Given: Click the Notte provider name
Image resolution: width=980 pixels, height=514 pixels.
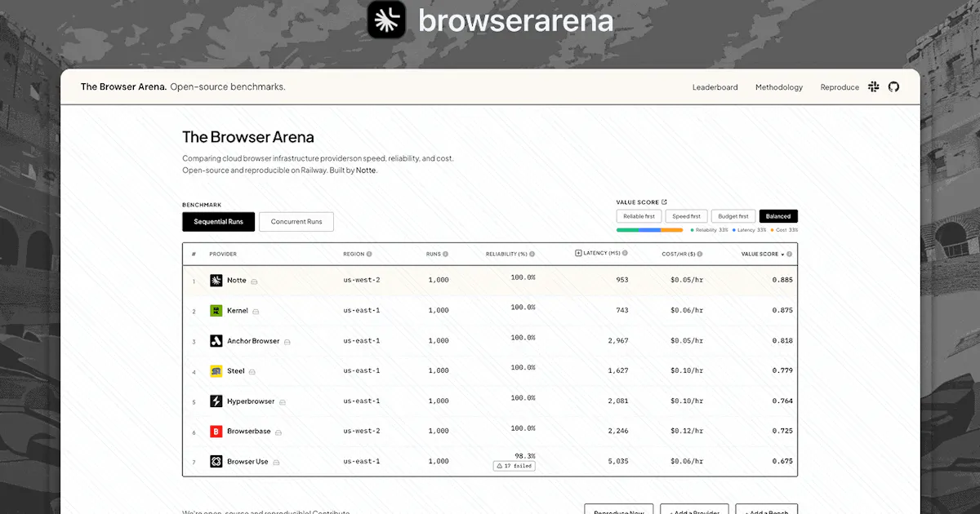Looking at the screenshot, I should (x=237, y=281).
